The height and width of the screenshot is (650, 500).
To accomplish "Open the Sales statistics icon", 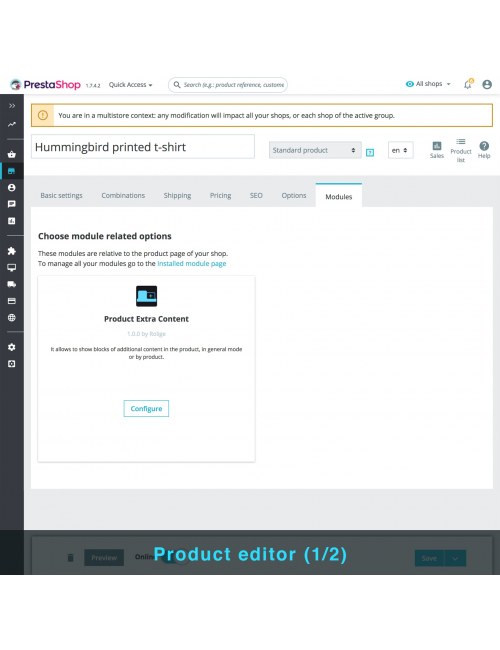I will [437, 150].
